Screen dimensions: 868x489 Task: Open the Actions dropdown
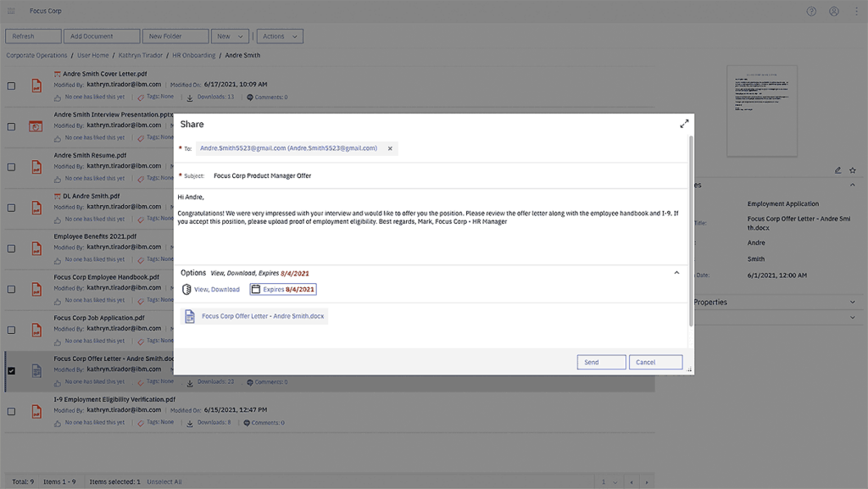[280, 36]
